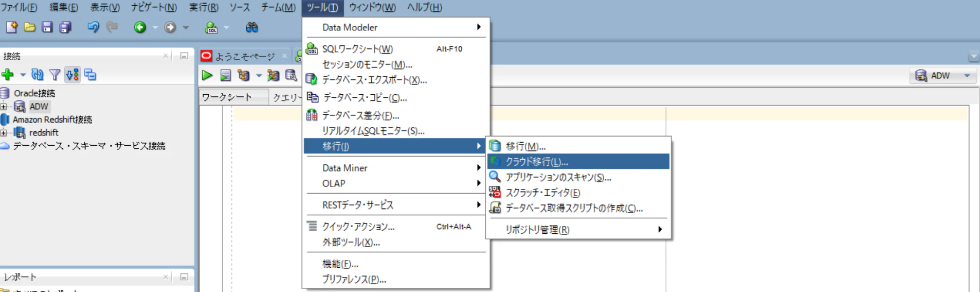Click the filter funnel icon in Connections
This screenshot has width=980, height=292.
[55, 75]
